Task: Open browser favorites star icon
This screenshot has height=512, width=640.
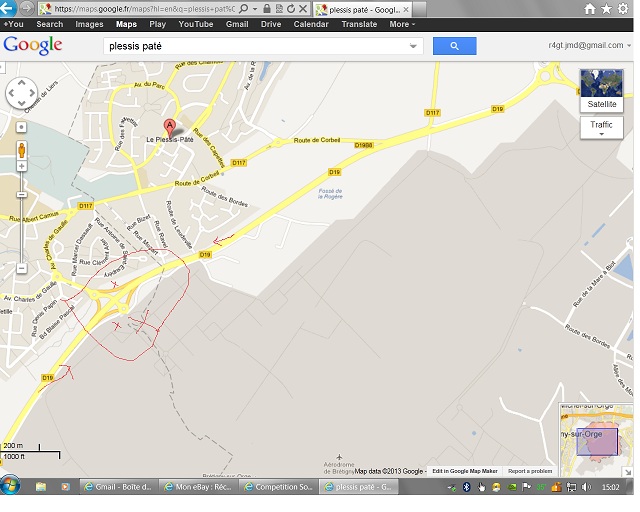Action: tap(607, 8)
